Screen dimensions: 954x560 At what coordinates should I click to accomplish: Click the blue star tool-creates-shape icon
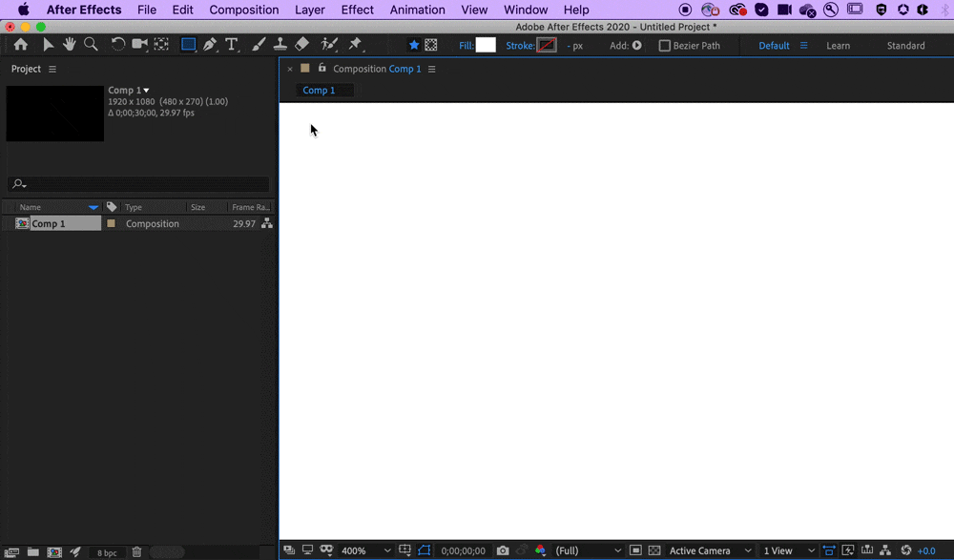(x=414, y=45)
